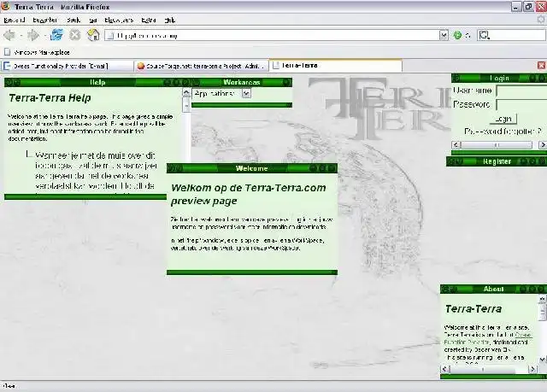Viewport: 547px width, 392px height.
Task: Click Help panel scrollbar up arrow
Action: pos(186,93)
